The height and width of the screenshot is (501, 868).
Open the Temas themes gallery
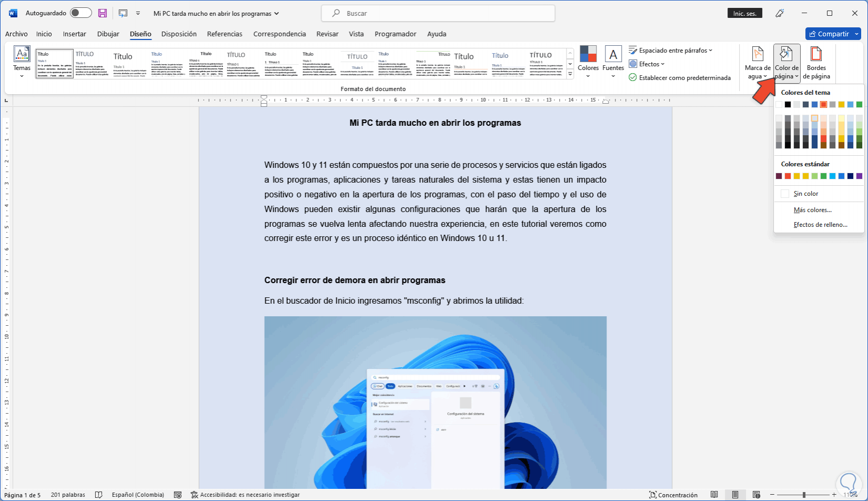point(22,62)
